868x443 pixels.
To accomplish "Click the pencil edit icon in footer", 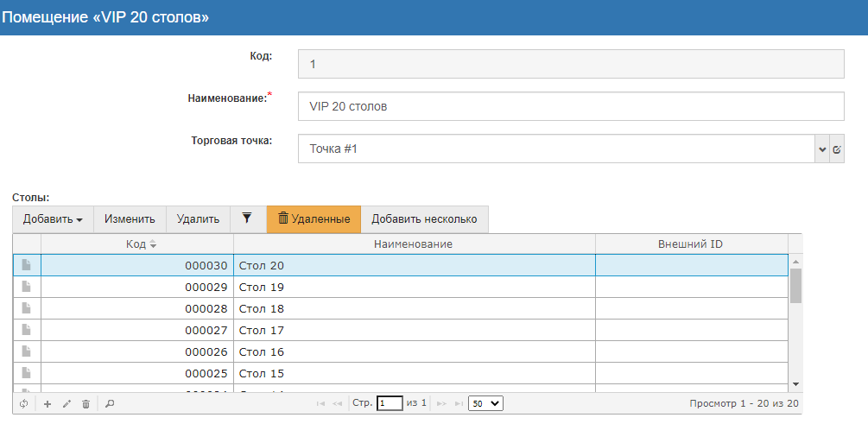I will click(x=67, y=403).
